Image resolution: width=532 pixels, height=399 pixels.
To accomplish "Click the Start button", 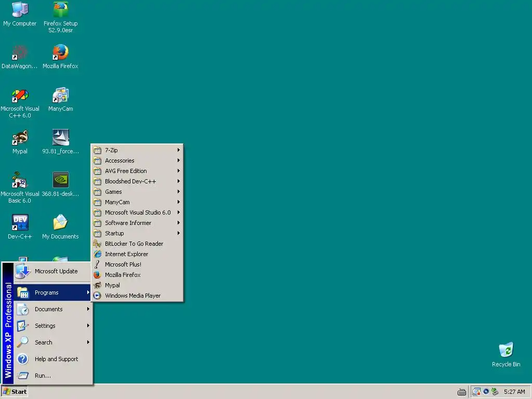I will 15,392.
